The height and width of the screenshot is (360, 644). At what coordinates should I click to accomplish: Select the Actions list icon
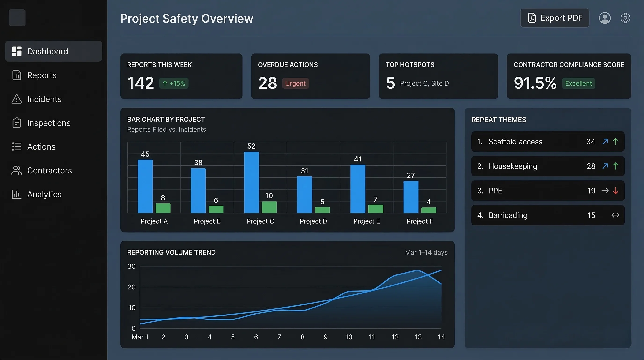click(x=17, y=146)
